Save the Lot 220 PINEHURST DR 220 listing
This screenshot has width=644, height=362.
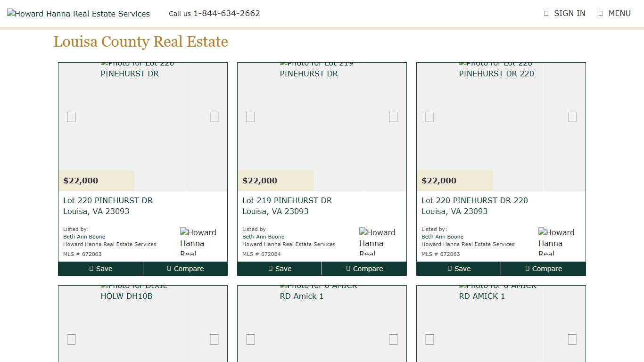[x=459, y=269]
